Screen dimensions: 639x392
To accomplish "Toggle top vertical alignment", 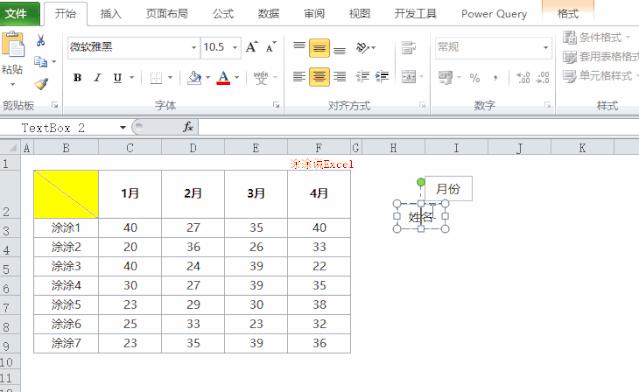I will pos(299,47).
